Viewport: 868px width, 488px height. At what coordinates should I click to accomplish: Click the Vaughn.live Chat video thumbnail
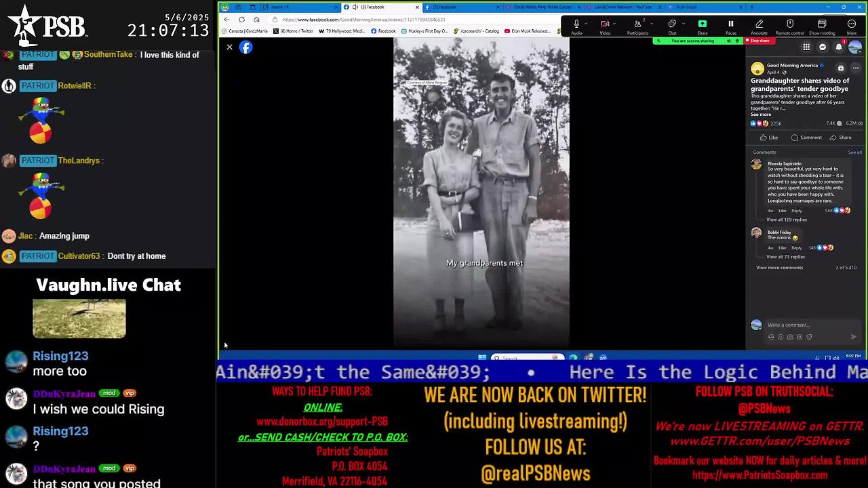[79, 319]
